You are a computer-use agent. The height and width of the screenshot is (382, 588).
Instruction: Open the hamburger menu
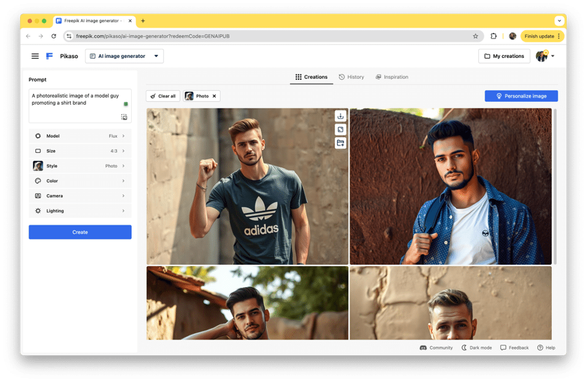[35, 56]
